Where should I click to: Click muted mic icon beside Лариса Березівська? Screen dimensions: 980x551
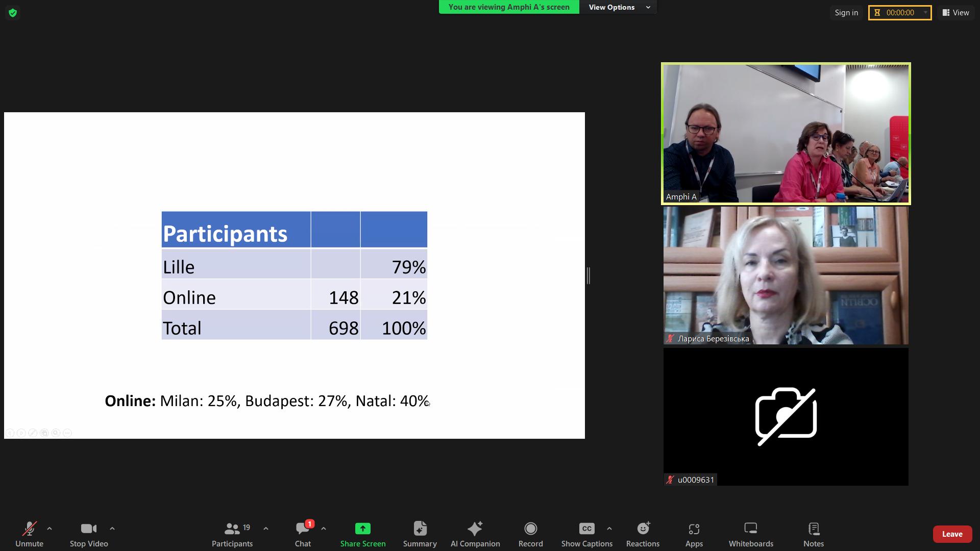point(670,338)
